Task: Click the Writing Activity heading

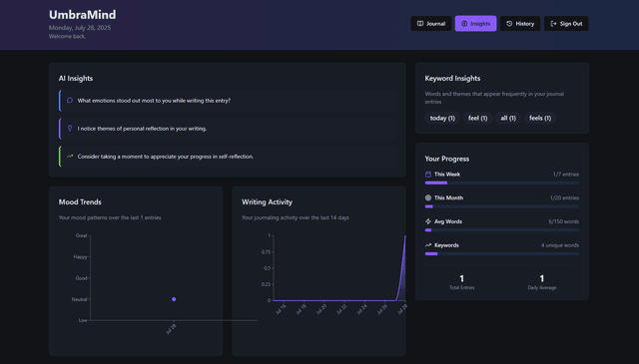Action: pos(267,202)
